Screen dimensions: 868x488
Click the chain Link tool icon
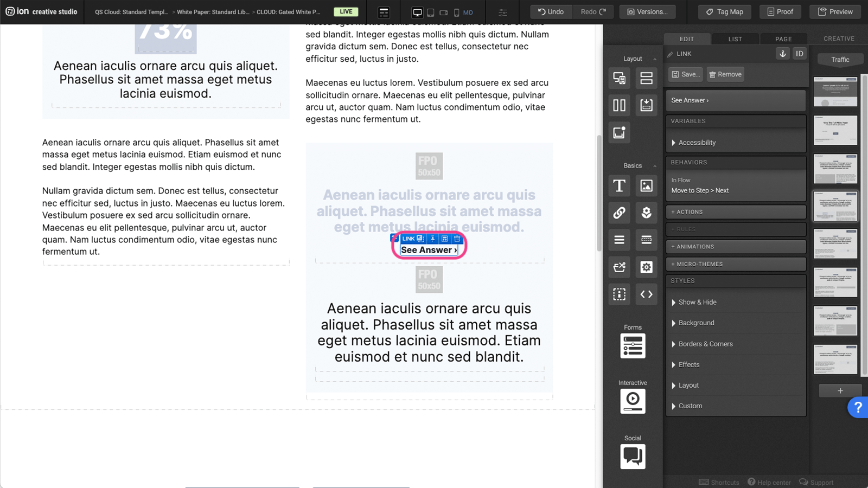click(x=619, y=213)
